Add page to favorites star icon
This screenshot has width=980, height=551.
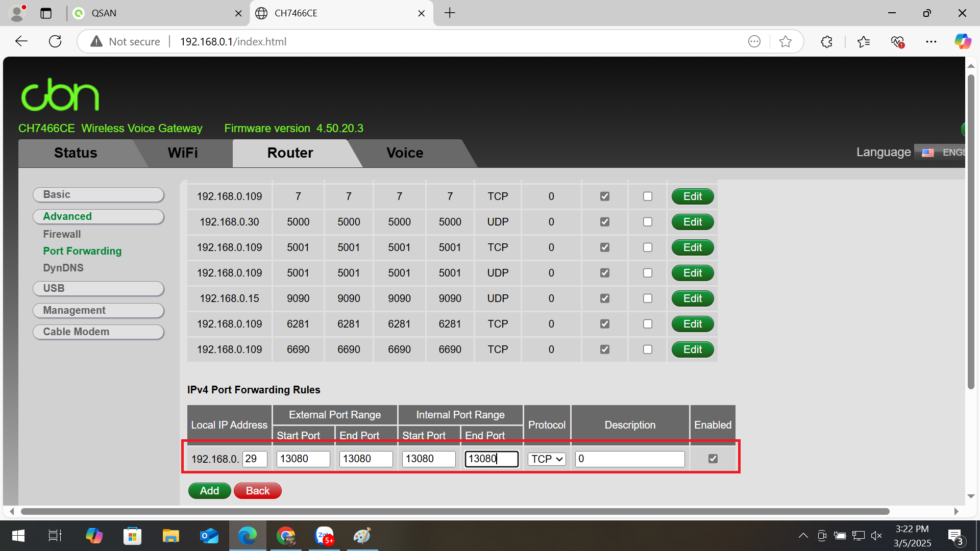(786, 41)
